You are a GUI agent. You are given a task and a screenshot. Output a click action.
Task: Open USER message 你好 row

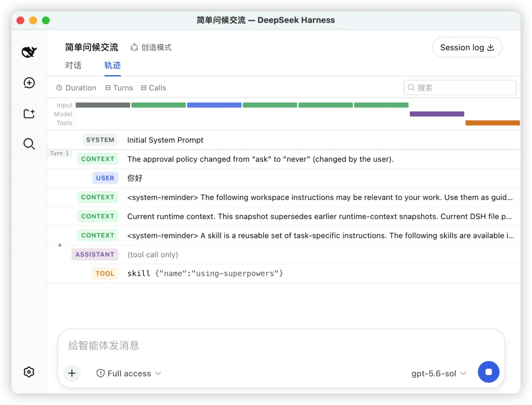click(x=284, y=178)
